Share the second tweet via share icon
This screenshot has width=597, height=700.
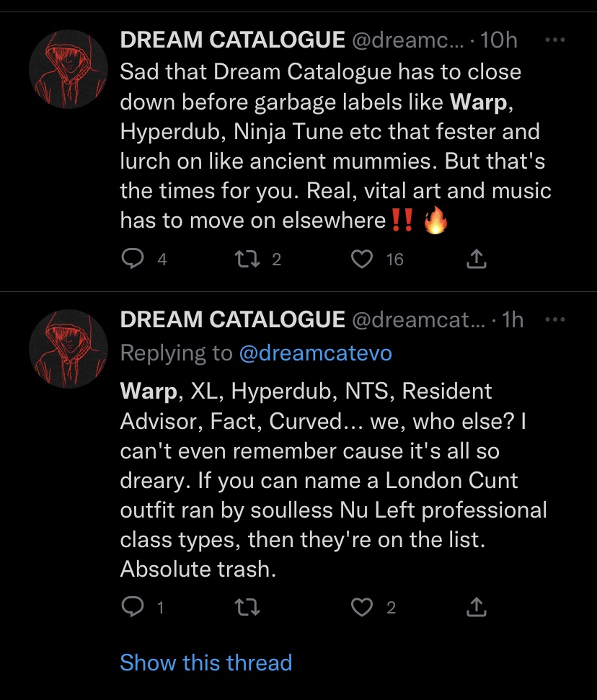tap(476, 608)
